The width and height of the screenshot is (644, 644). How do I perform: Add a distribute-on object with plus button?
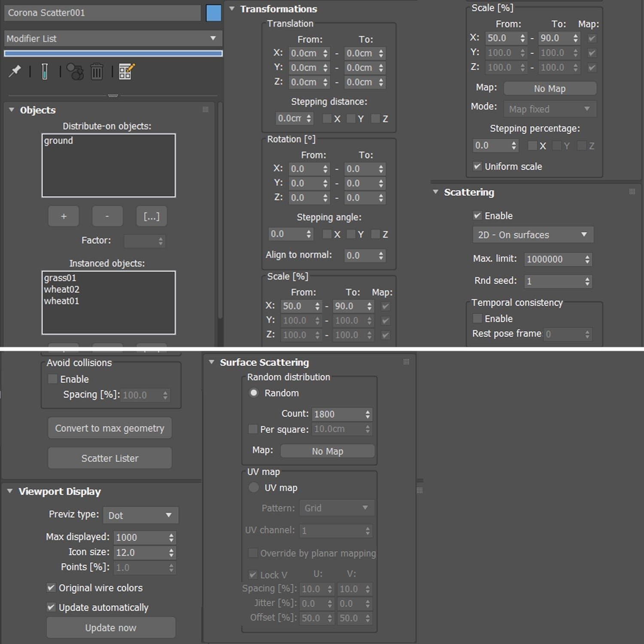point(64,216)
